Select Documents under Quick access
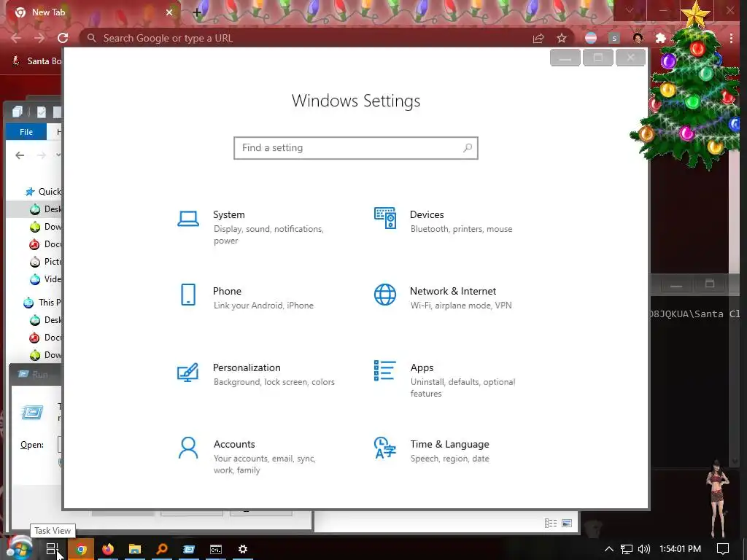The width and height of the screenshot is (747, 560). pos(45,244)
